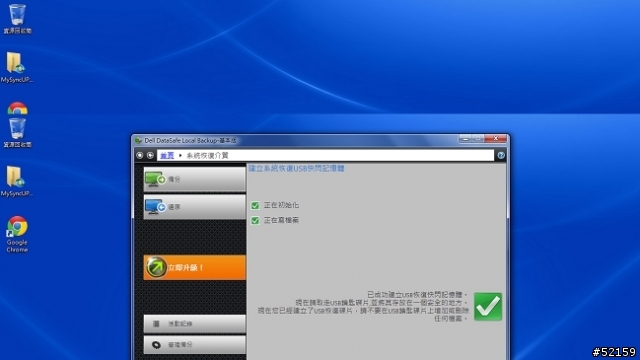
Task: Open the Backup (備份) sidebar button
Action: (195, 179)
